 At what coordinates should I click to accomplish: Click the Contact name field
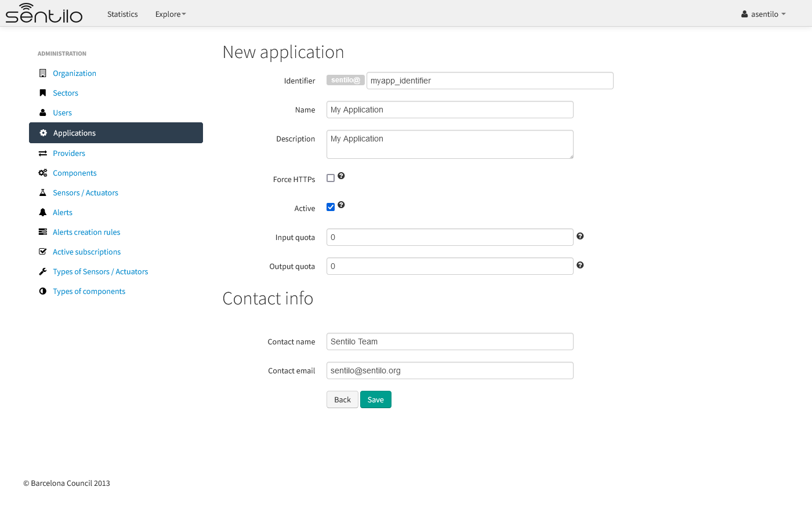450,341
